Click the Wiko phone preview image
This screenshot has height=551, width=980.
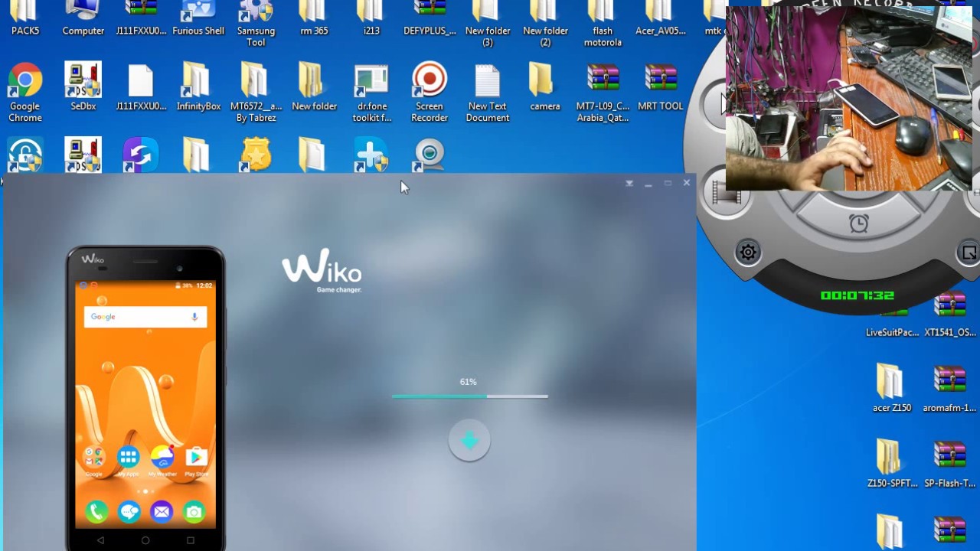click(145, 398)
